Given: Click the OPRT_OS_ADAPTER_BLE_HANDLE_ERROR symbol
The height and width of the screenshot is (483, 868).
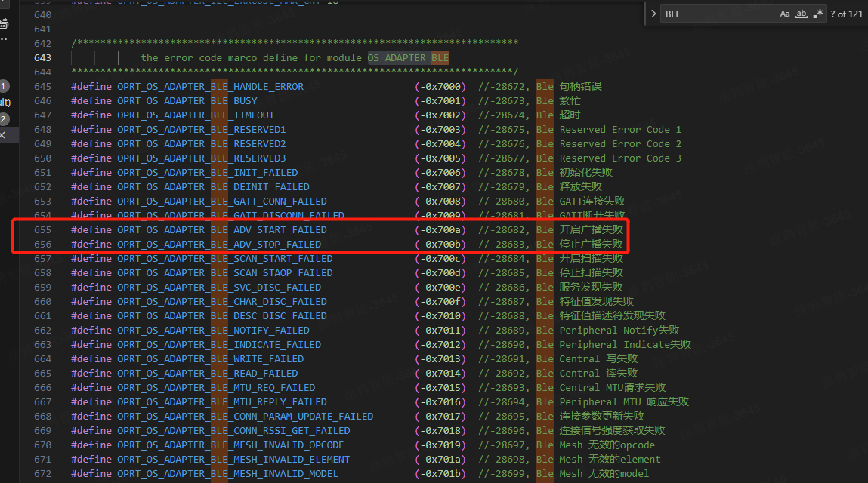Looking at the screenshot, I should pos(210,86).
